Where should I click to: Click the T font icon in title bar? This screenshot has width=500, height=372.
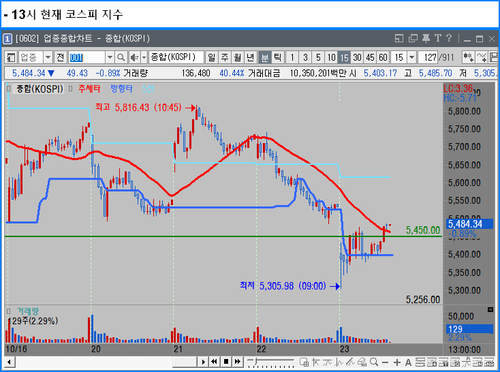pyautogui.click(x=438, y=38)
